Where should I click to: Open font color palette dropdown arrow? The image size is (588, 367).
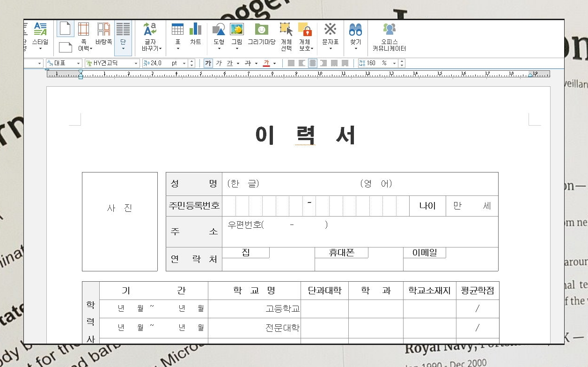point(275,63)
